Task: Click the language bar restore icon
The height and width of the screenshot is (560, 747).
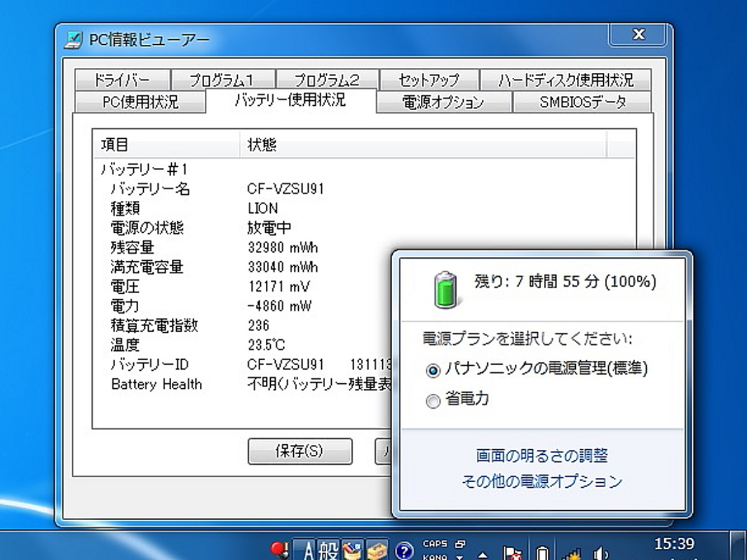Action: point(460,543)
